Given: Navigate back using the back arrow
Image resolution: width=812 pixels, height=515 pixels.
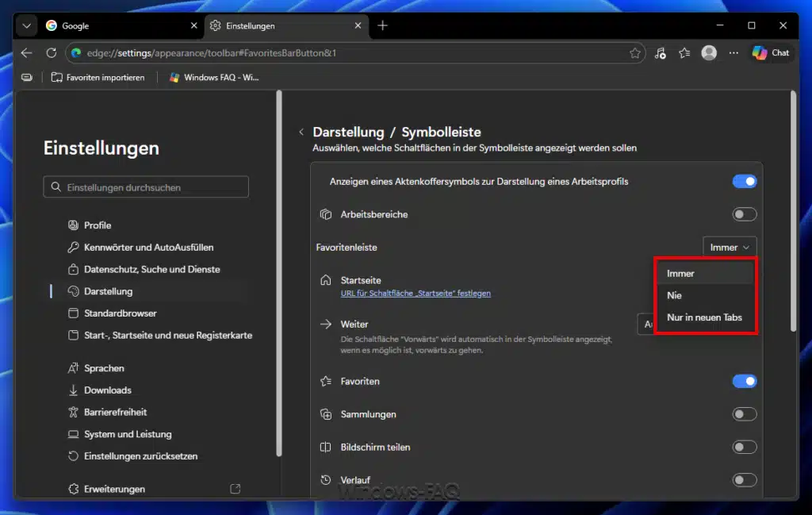Looking at the screenshot, I should pyautogui.click(x=26, y=53).
